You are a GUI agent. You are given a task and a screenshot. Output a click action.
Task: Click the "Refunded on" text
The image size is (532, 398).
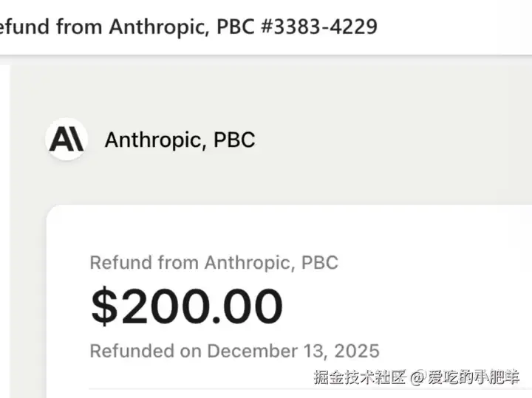tap(145, 350)
